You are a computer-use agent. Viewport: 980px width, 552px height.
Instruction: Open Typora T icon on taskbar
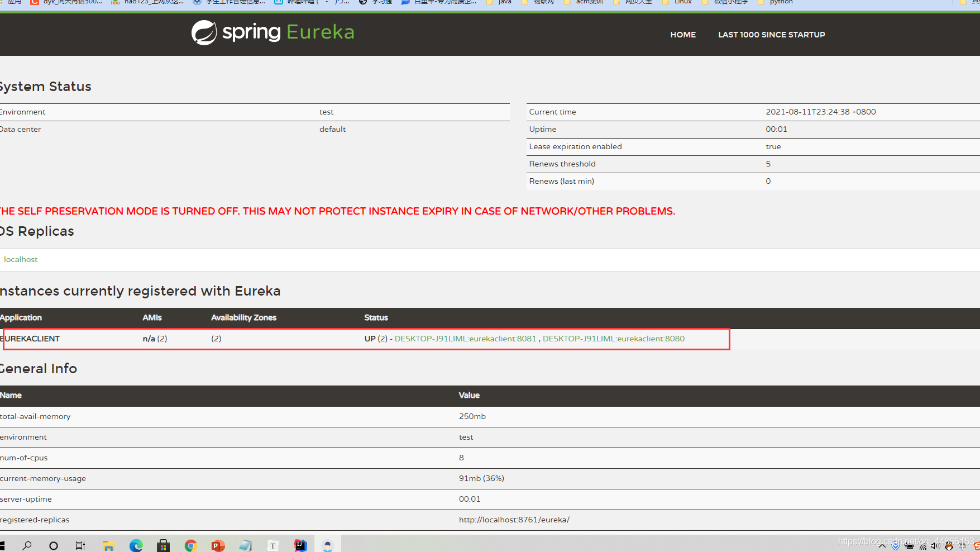[x=273, y=545]
